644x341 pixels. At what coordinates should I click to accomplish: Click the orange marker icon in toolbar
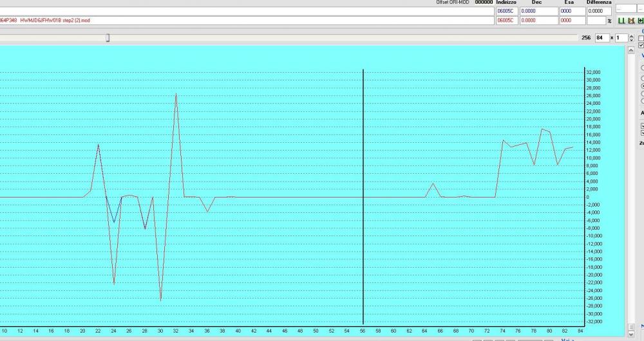(631, 21)
